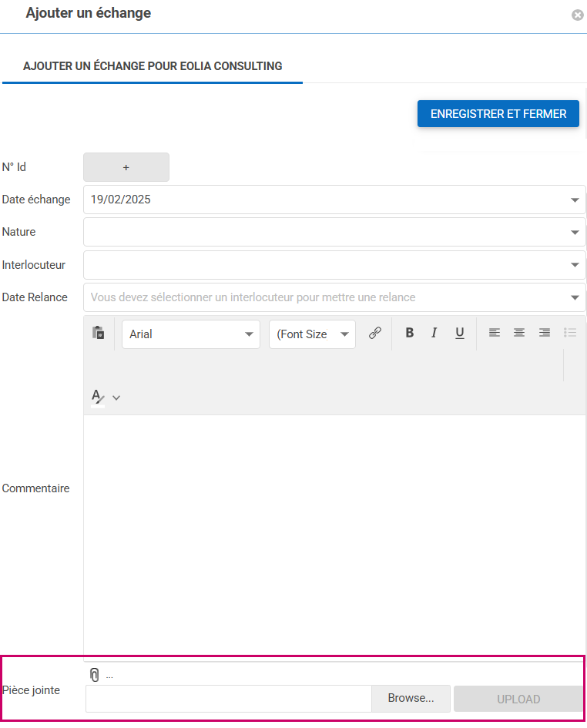
Task: Open the Arial font family dropdown
Action: click(191, 334)
